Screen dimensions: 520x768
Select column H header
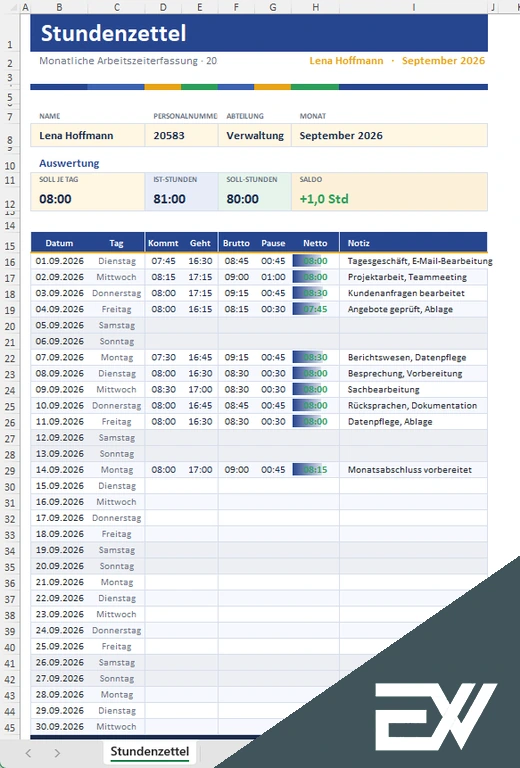(315, 7)
